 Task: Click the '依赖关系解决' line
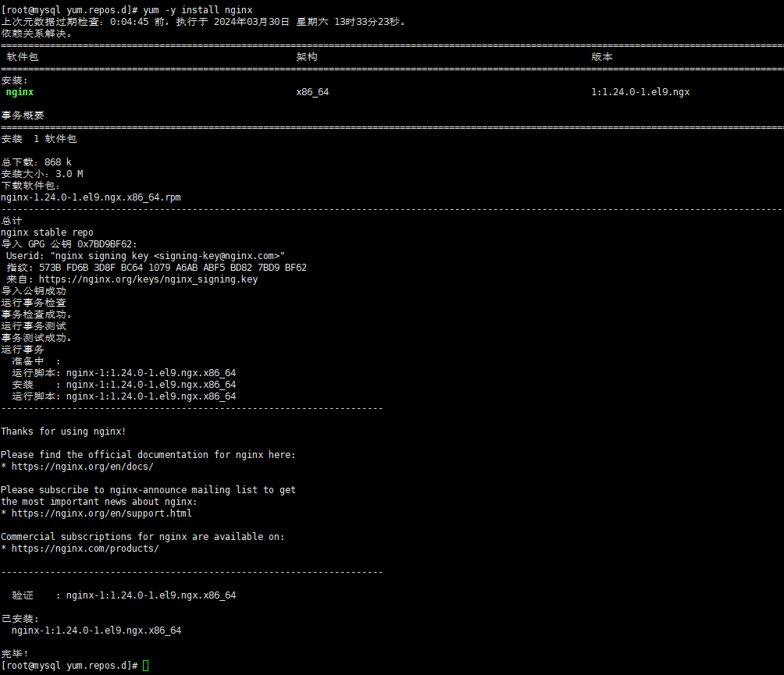click(37, 34)
